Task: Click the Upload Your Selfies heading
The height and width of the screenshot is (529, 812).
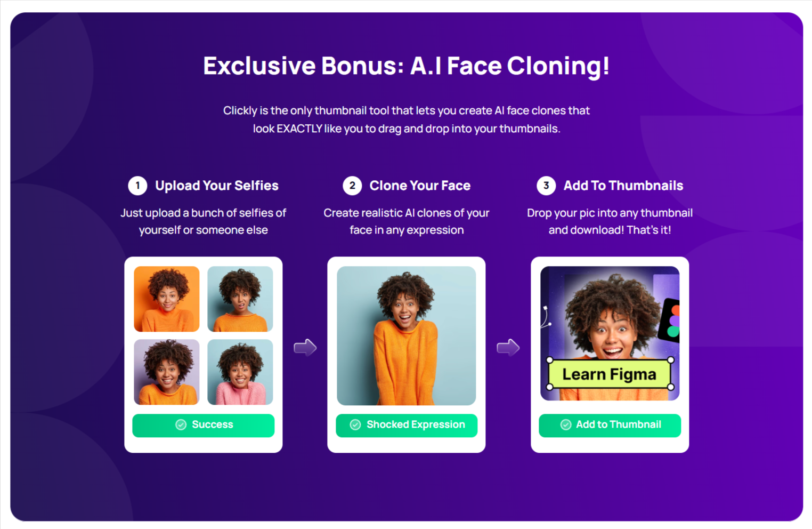Action: click(217, 186)
